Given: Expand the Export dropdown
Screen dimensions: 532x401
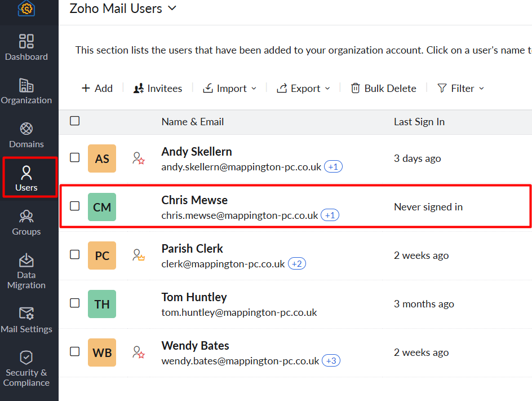Looking at the screenshot, I should 304,89.
